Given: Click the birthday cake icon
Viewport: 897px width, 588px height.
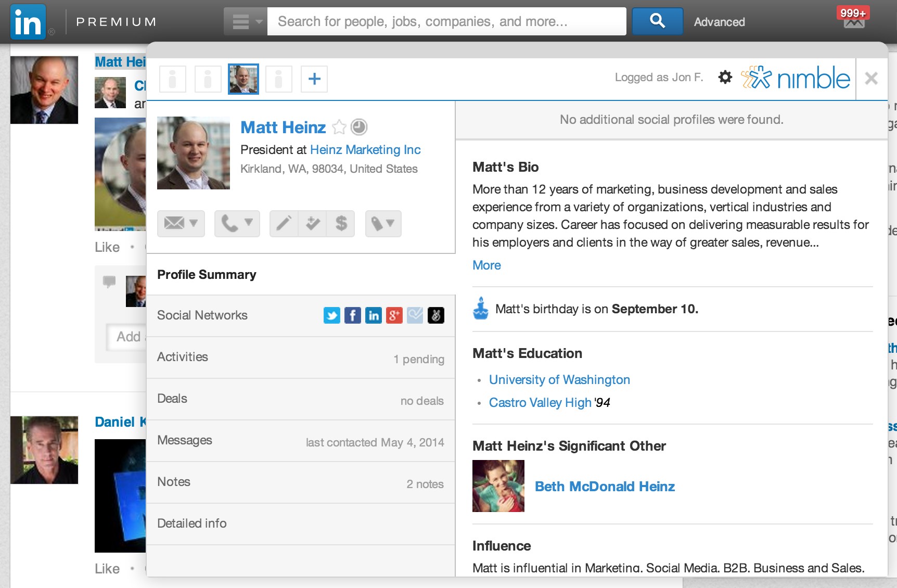Looking at the screenshot, I should [x=481, y=308].
